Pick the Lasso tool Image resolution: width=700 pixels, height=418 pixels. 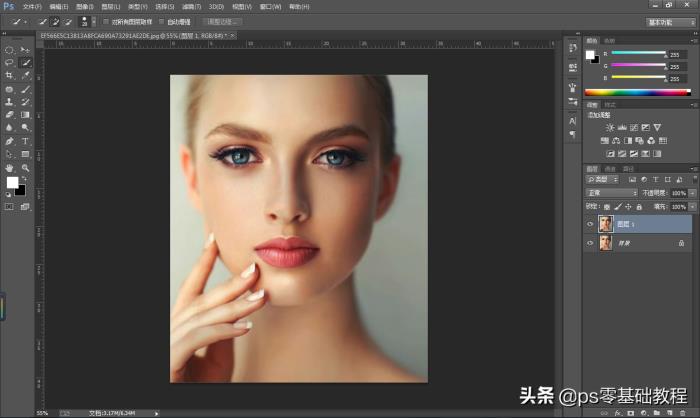[x=9, y=62]
